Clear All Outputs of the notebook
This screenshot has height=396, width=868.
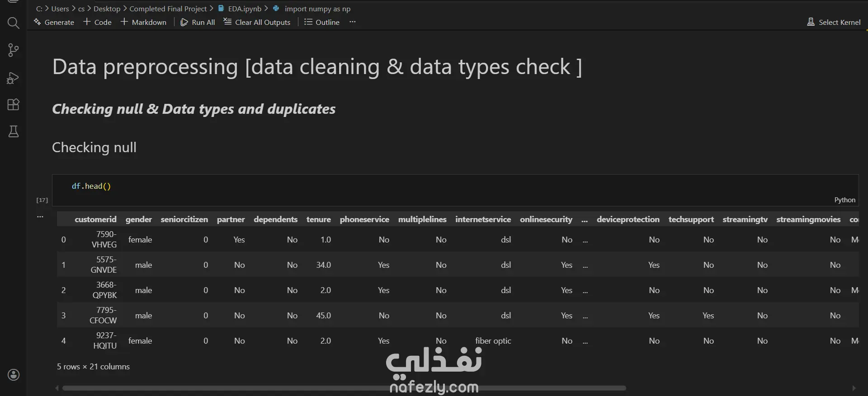(257, 22)
